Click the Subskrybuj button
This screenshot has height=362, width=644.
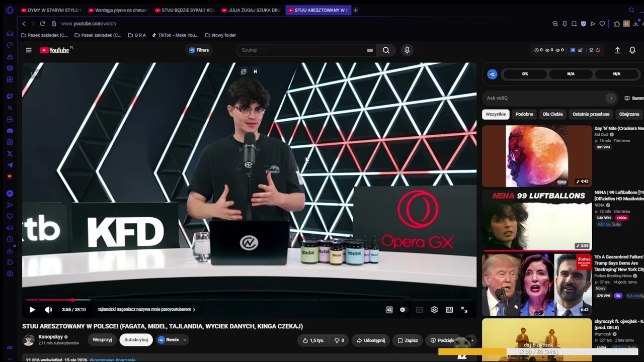136,340
